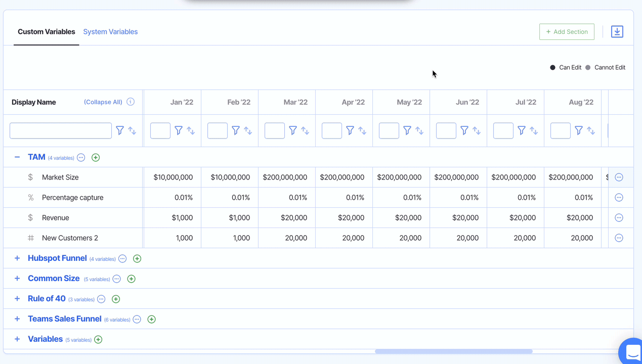Select the Custom Variables tab
Screen dimensions: 642x364
[x=47, y=32]
